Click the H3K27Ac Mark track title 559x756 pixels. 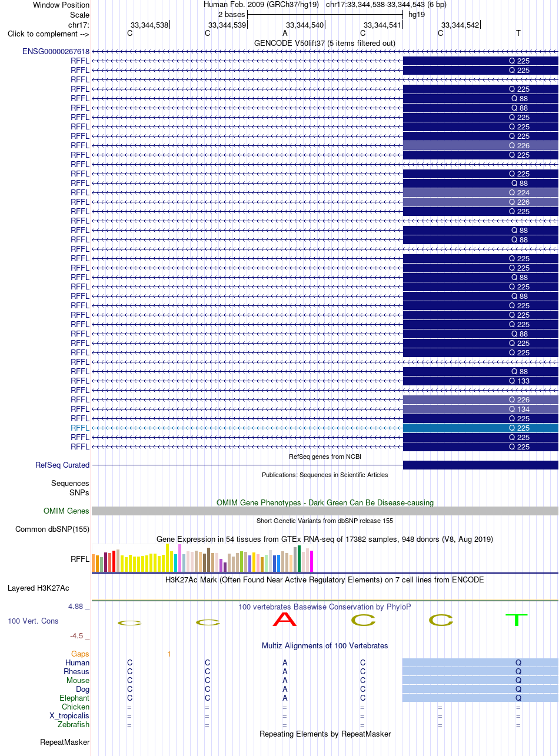325,580
